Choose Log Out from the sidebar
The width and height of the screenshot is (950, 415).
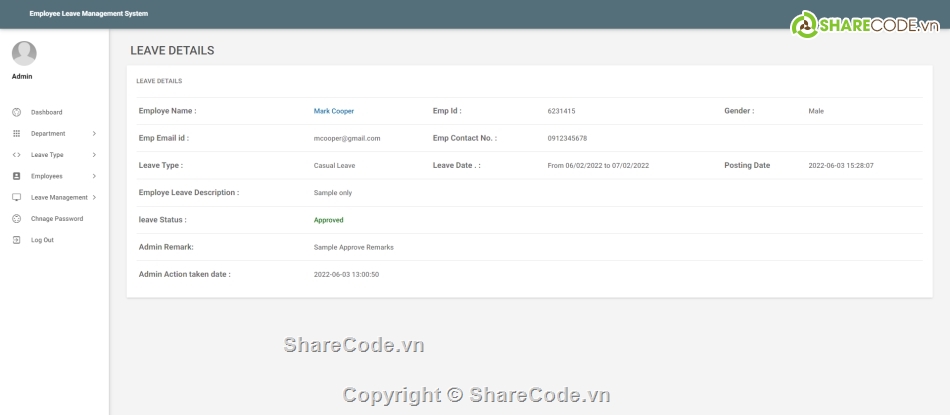click(x=42, y=240)
